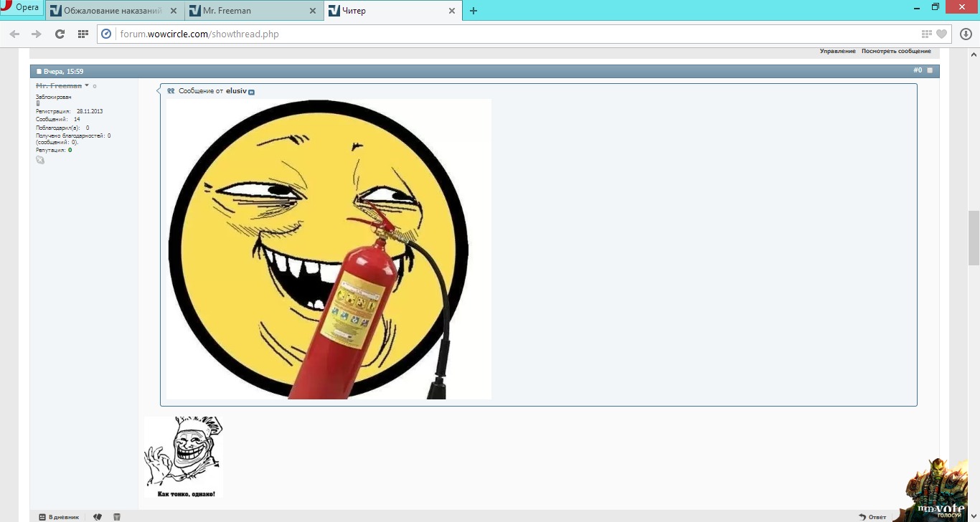Click the quoted author name elusiv
The height and width of the screenshot is (522, 980).
[236, 91]
